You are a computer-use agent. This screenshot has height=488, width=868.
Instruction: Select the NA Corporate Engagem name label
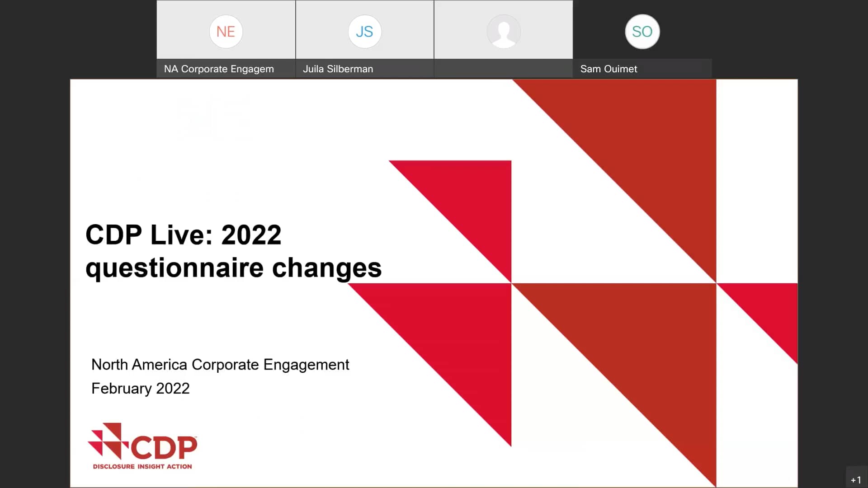coord(219,69)
